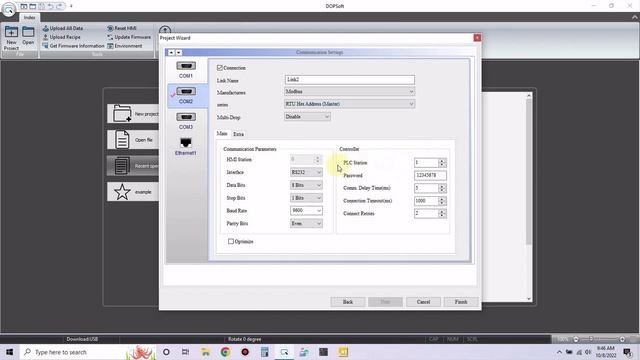Click Open file in start panel

coord(133,140)
